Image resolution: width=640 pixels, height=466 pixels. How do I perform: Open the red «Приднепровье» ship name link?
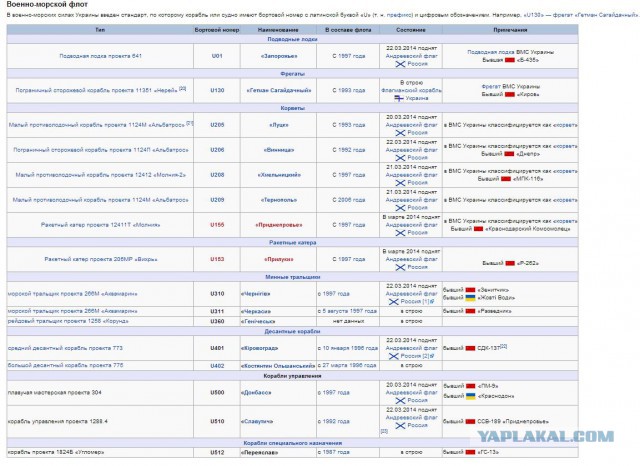pos(279,225)
